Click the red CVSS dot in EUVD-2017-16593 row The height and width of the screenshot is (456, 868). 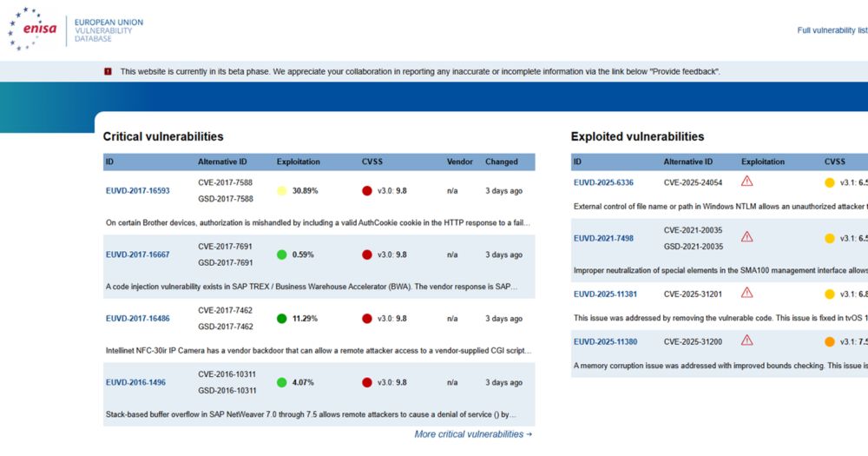point(367,190)
